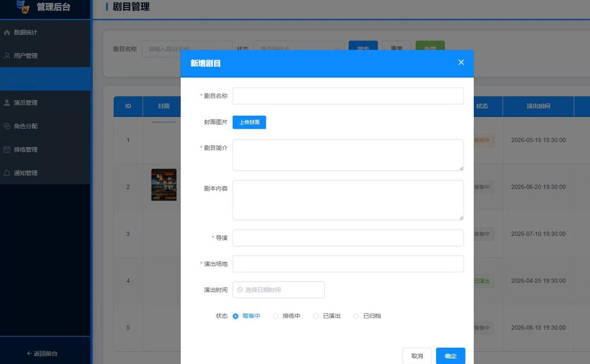Click the 2026-04-25 19:30:00 cell
The height and width of the screenshot is (364, 590).
[538, 281]
